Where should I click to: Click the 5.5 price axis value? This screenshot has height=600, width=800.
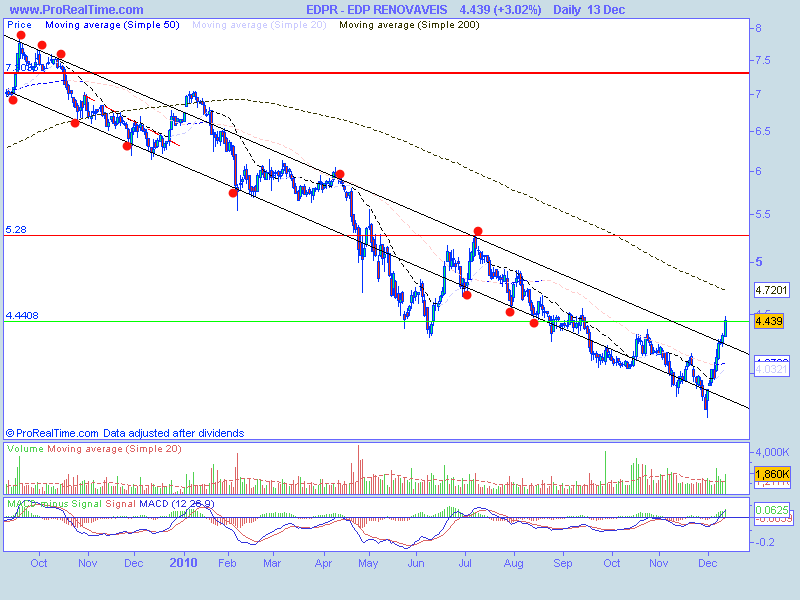pos(763,214)
